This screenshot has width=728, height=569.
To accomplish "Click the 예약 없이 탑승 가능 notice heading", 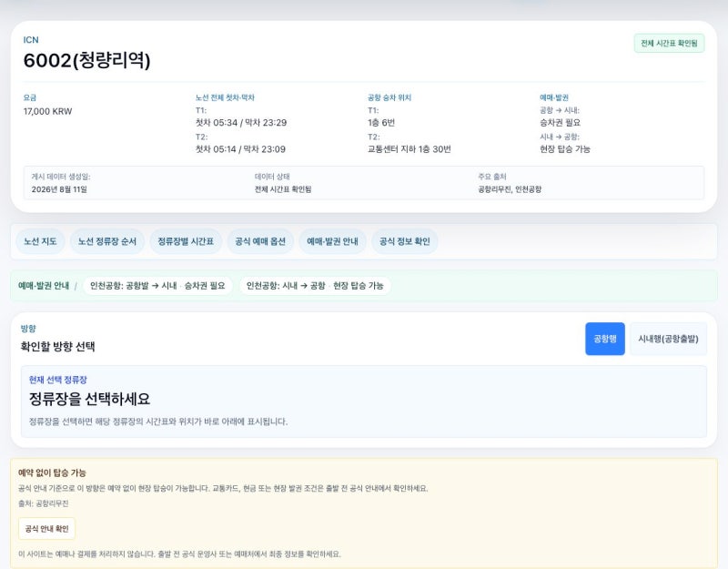I will tap(52, 472).
